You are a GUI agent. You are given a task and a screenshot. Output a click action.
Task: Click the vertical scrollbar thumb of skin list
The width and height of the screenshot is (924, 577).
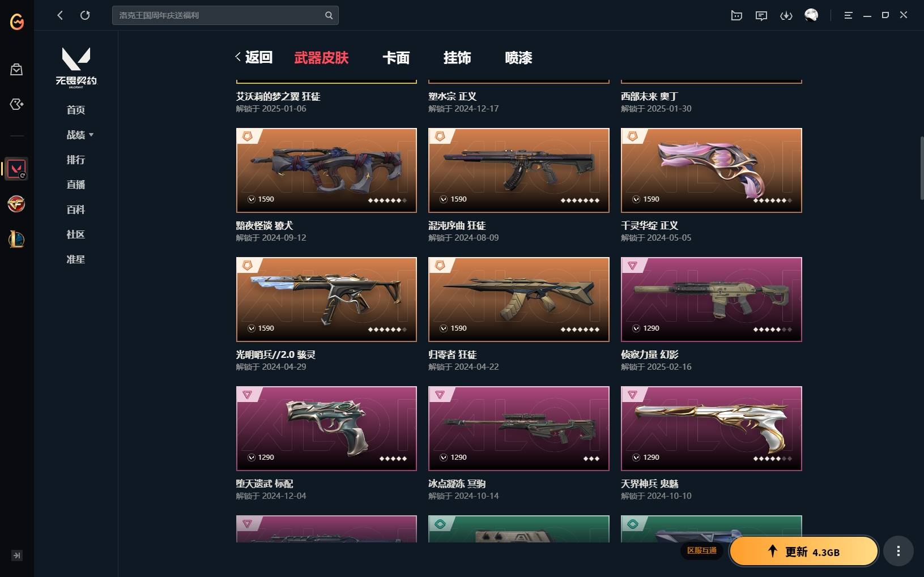click(x=922, y=168)
